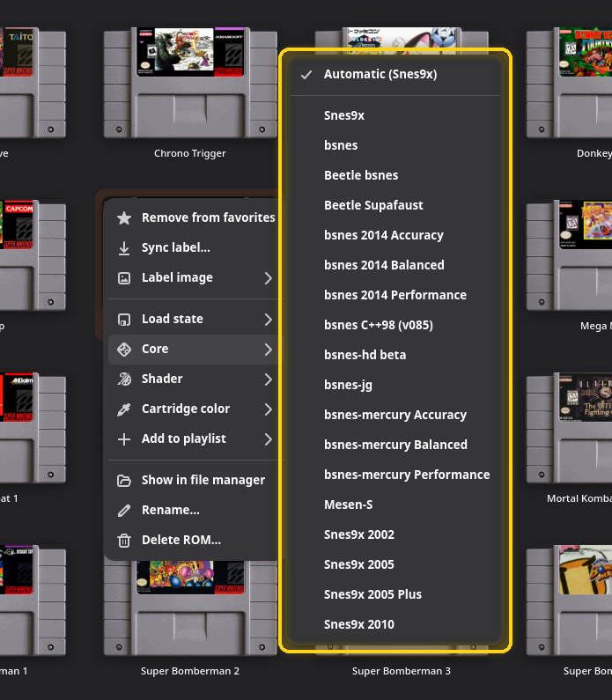Select the checked Automatic (Snes9x) core option
Viewport: 612px width, 700px height.
(394, 74)
